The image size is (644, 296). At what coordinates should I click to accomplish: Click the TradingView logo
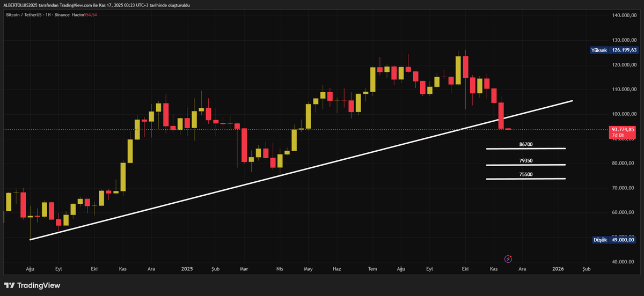click(32, 285)
